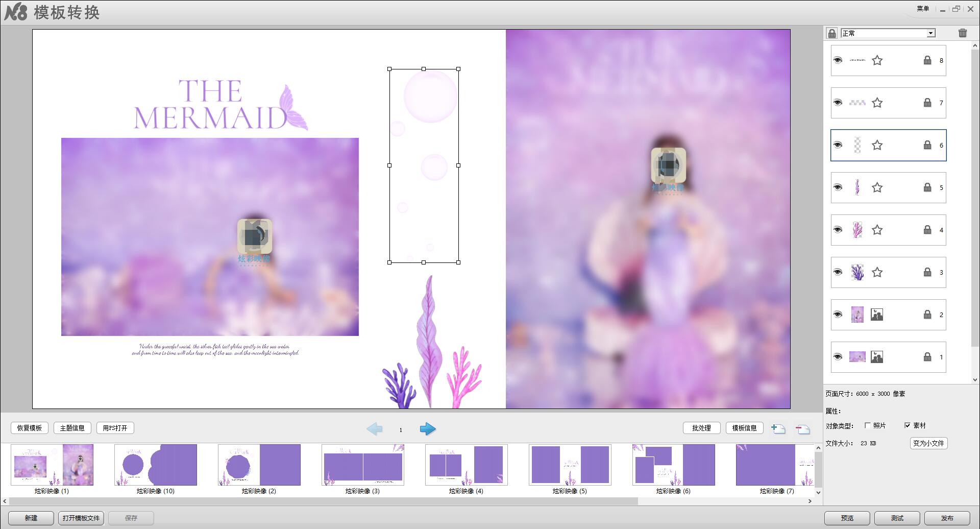This screenshot has width=980, height=529.
Task: Click the star icon on layer 8
Action: click(877, 61)
